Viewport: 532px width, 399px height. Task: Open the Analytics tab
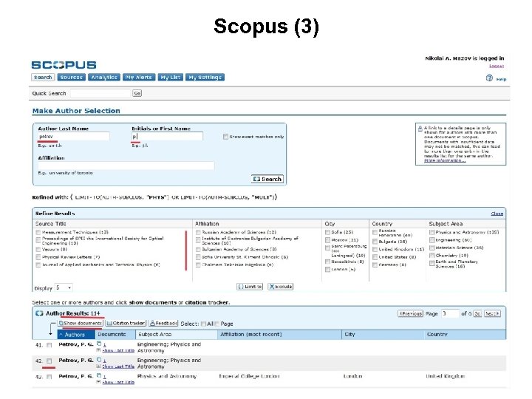(x=104, y=78)
